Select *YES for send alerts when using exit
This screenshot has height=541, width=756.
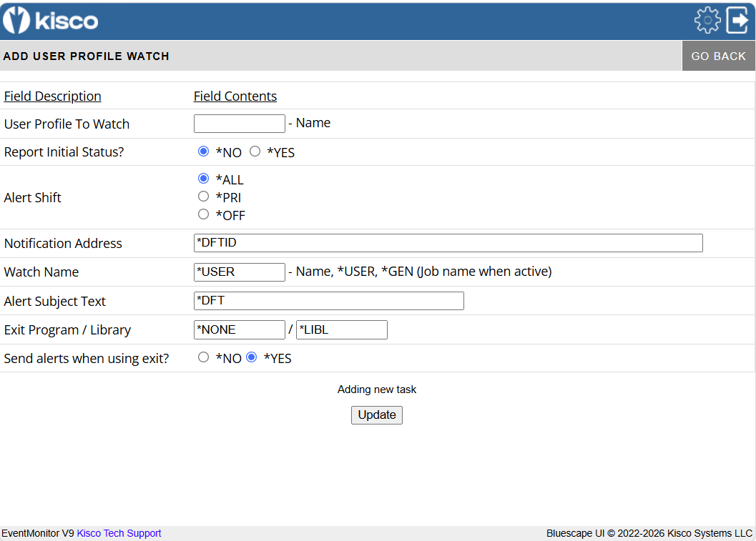(x=252, y=357)
